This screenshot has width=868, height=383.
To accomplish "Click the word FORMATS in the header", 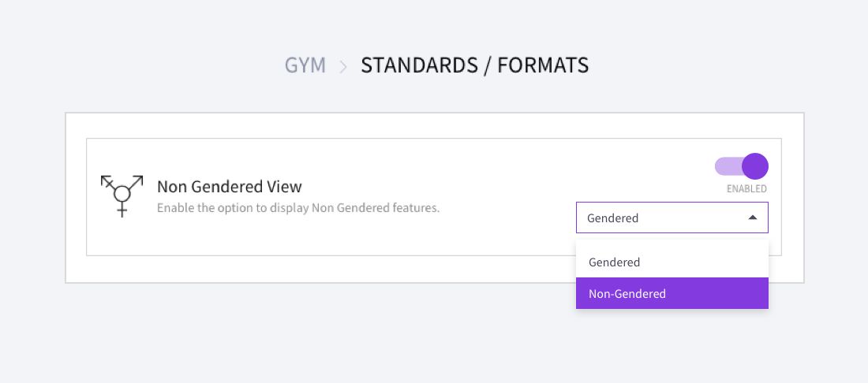I will click(x=544, y=65).
